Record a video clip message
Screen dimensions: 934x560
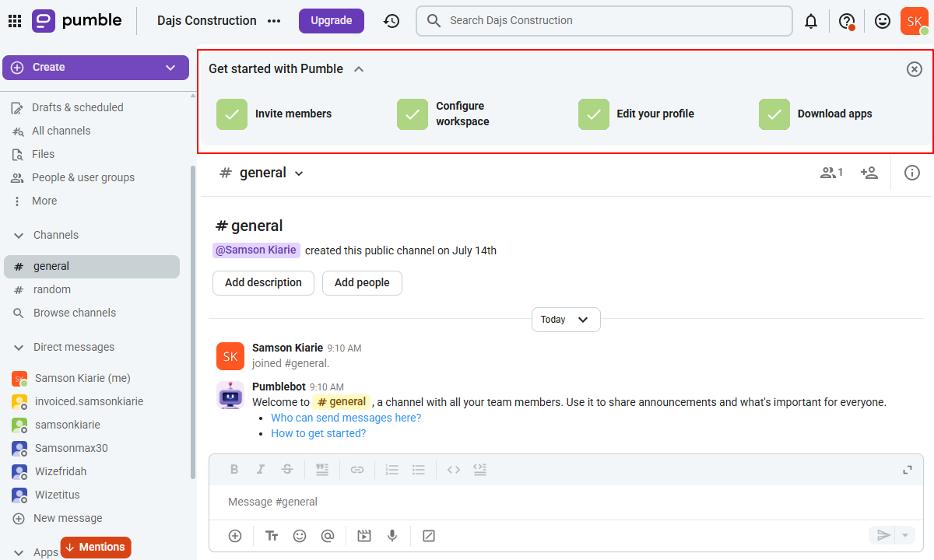(x=364, y=535)
